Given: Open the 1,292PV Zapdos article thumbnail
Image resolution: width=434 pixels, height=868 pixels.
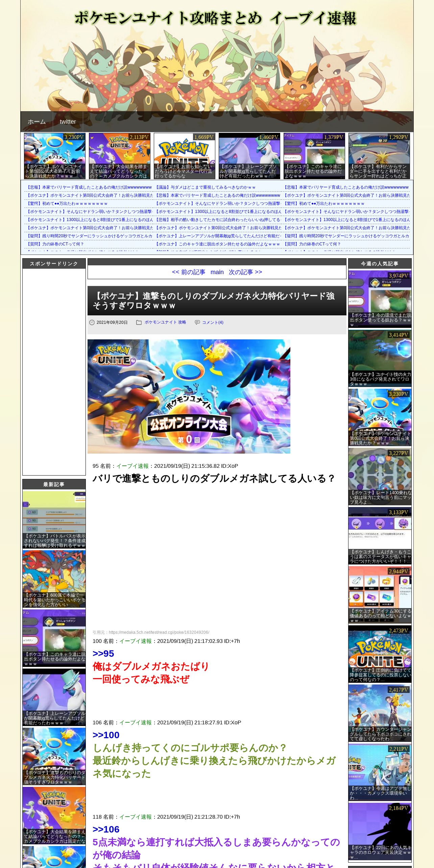Looking at the screenshot, I should [379, 156].
